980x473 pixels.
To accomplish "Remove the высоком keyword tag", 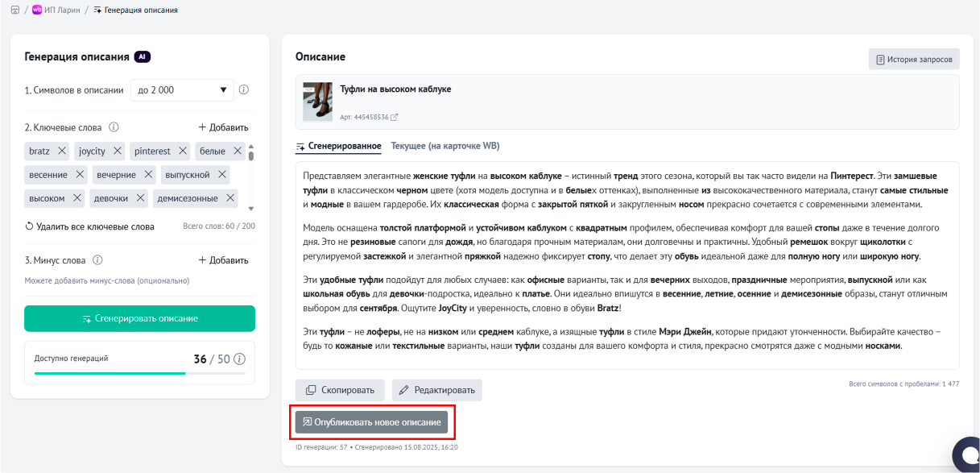I will click(x=77, y=197).
